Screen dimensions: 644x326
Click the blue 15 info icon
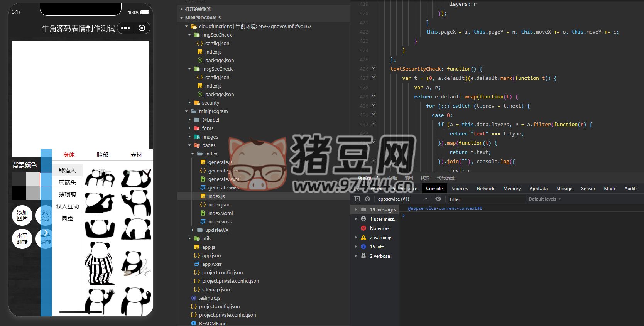pos(363,247)
